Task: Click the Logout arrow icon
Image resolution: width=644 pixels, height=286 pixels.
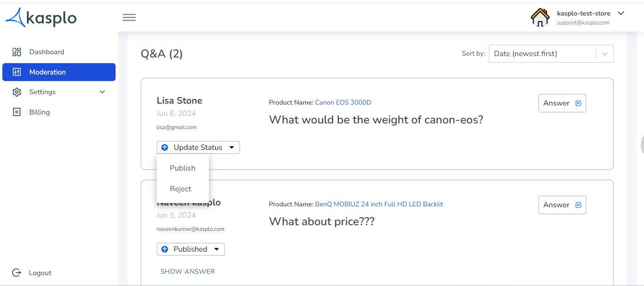Action: click(17, 273)
